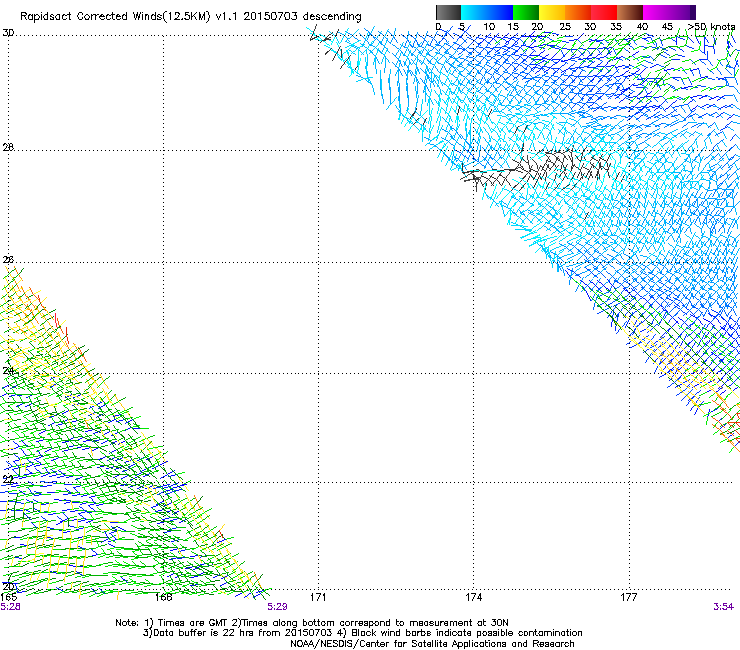Screen dimensions: 740x650
Task: Click the '35' label under the color scale
Action: (616, 27)
